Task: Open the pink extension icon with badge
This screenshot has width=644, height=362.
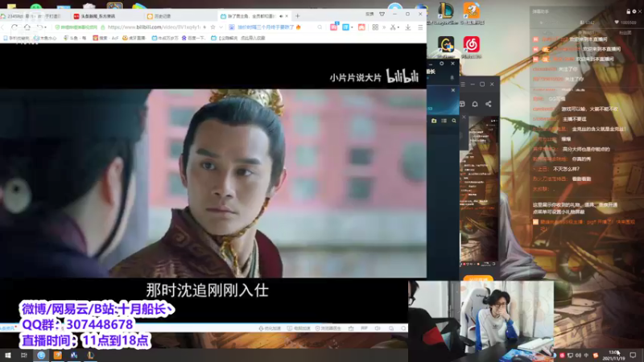Action: 334,27
